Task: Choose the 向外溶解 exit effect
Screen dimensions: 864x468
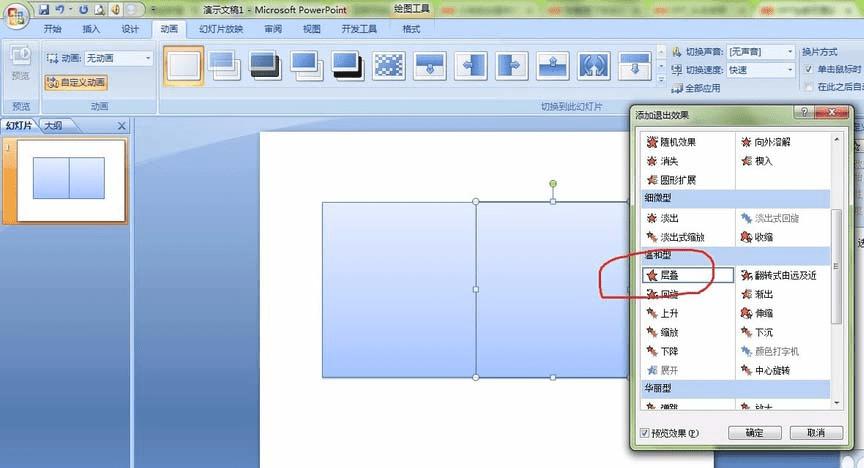Action: click(765, 142)
